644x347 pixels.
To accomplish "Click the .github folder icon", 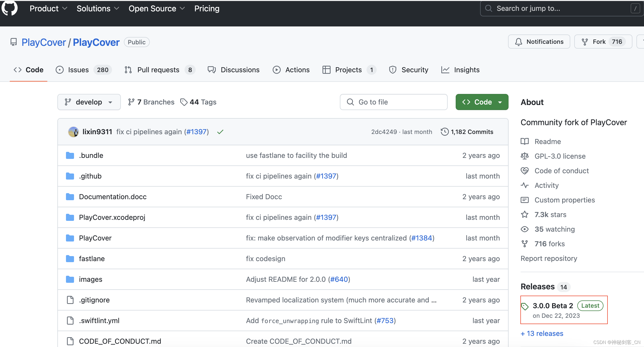I will [70, 176].
